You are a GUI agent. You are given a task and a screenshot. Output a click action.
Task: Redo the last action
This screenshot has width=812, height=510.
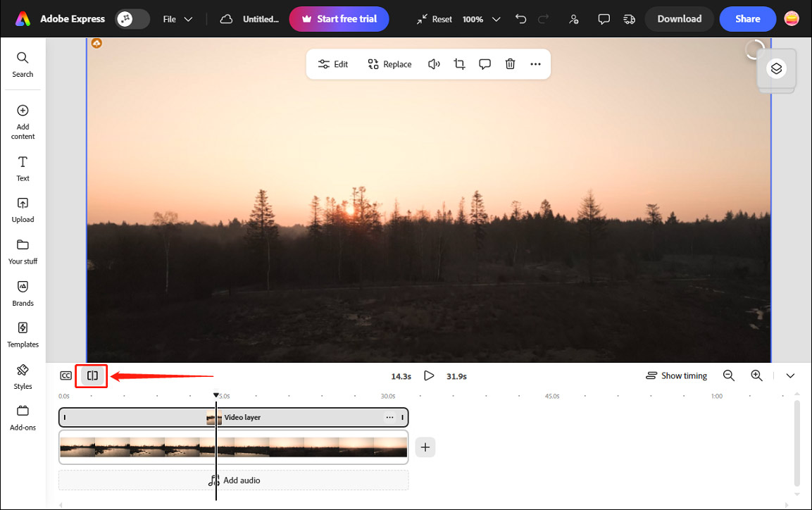coord(543,19)
